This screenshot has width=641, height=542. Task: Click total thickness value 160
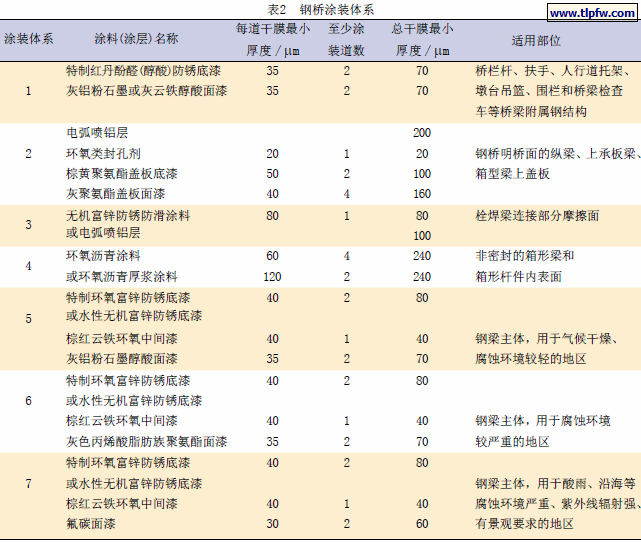(x=422, y=194)
